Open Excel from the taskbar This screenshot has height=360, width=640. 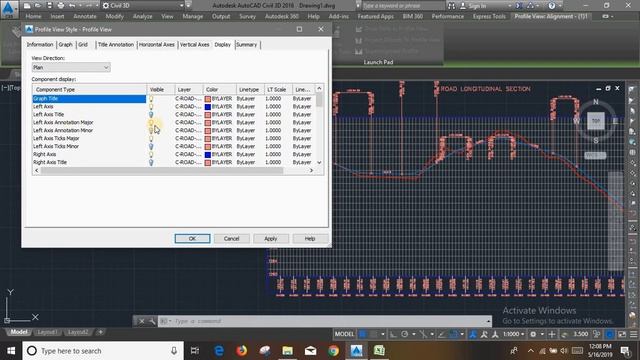[379, 351]
